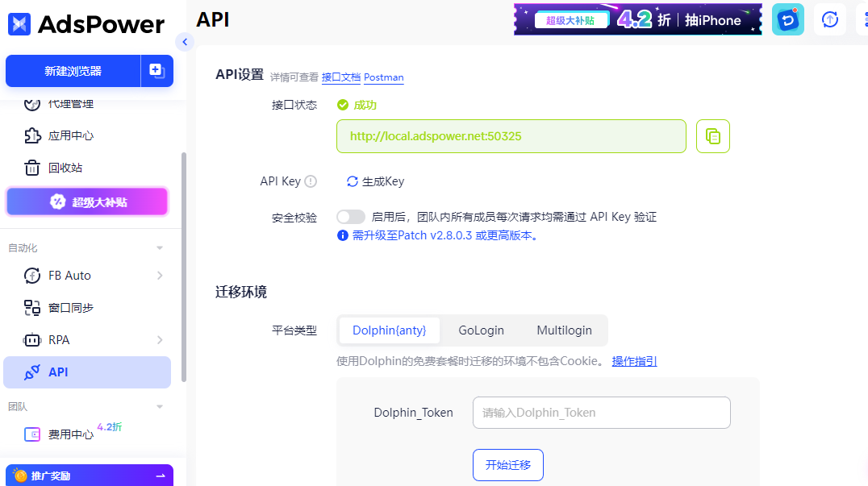Click the update upload icon in the header
868x486 pixels.
pos(830,20)
